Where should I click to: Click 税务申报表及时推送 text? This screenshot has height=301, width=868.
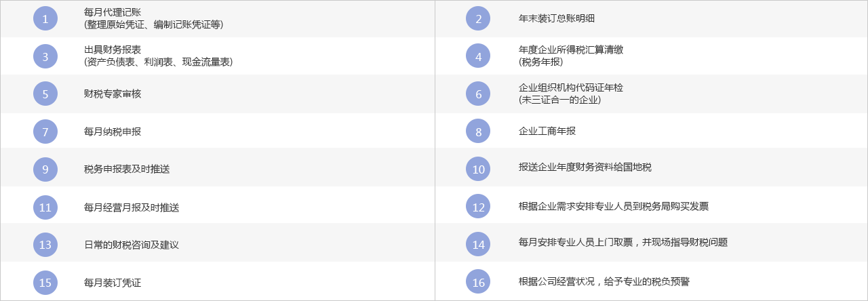click(127, 169)
